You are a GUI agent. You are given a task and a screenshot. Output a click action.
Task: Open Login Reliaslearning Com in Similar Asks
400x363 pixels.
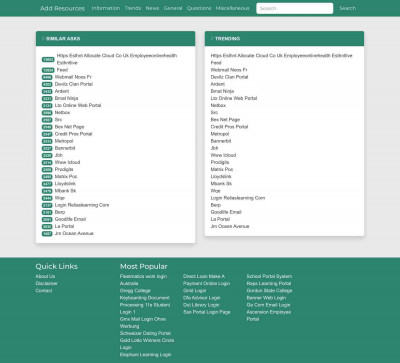pos(82,205)
